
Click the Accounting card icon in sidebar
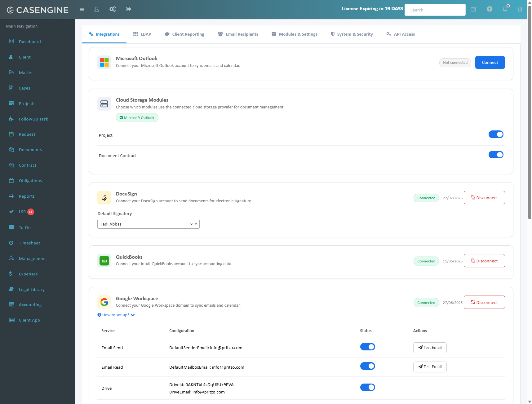[x=11, y=305]
